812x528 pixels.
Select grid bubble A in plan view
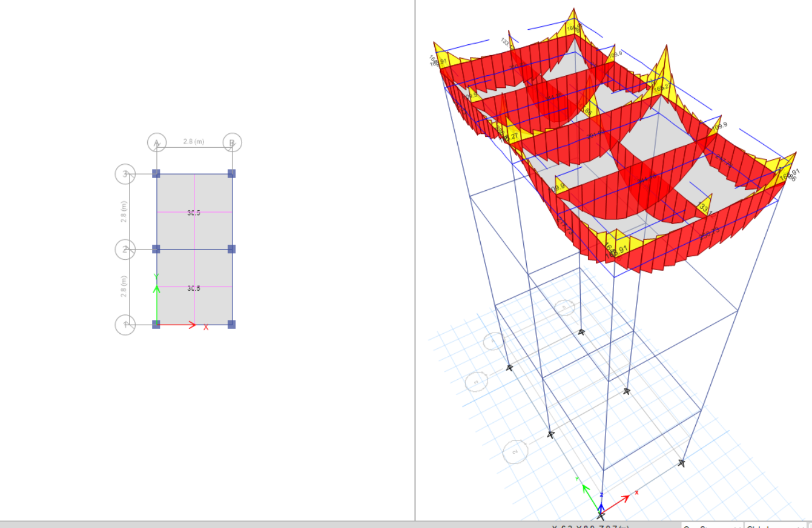(x=157, y=142)
